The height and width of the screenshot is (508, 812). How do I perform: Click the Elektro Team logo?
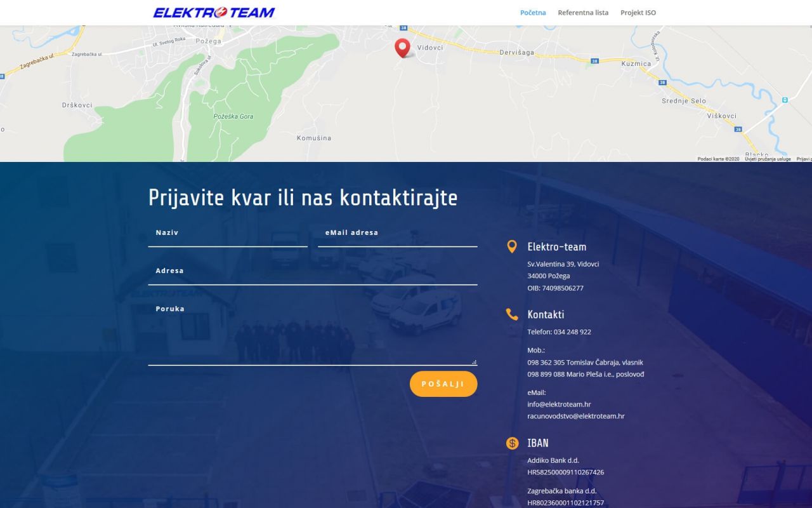pyautogui.click(x=214, y=13)
